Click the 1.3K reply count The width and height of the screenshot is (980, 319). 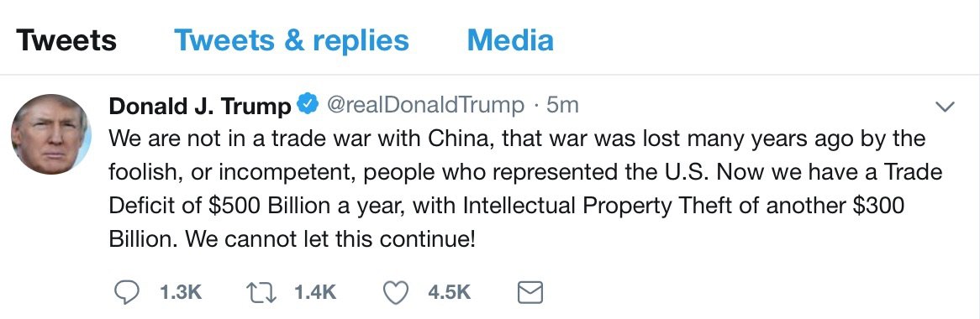[182, 292]
